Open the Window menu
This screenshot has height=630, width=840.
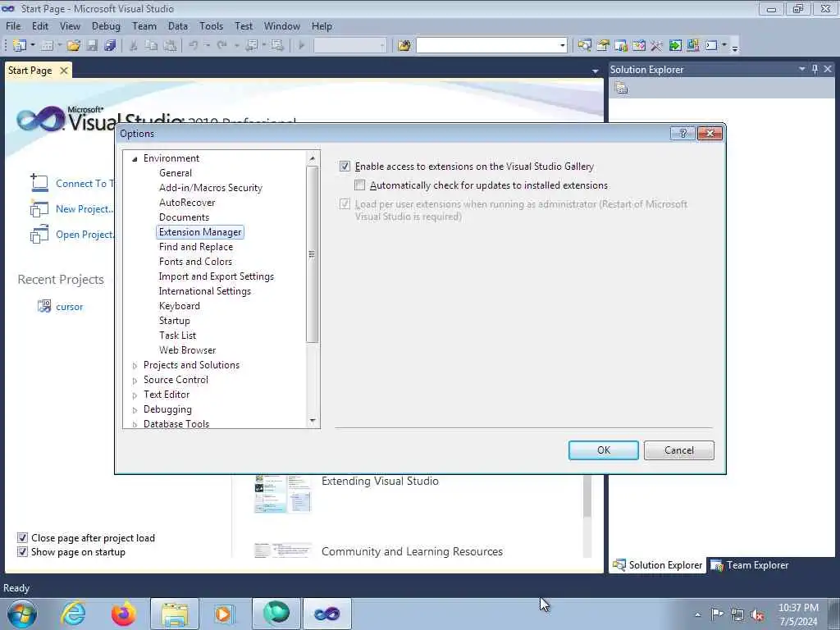(282, 25)
